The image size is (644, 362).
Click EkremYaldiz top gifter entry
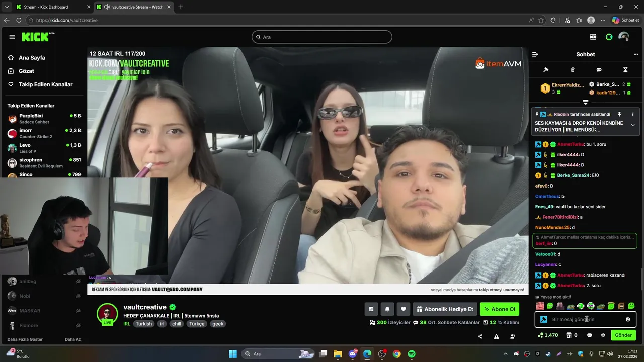coord(562,88)
